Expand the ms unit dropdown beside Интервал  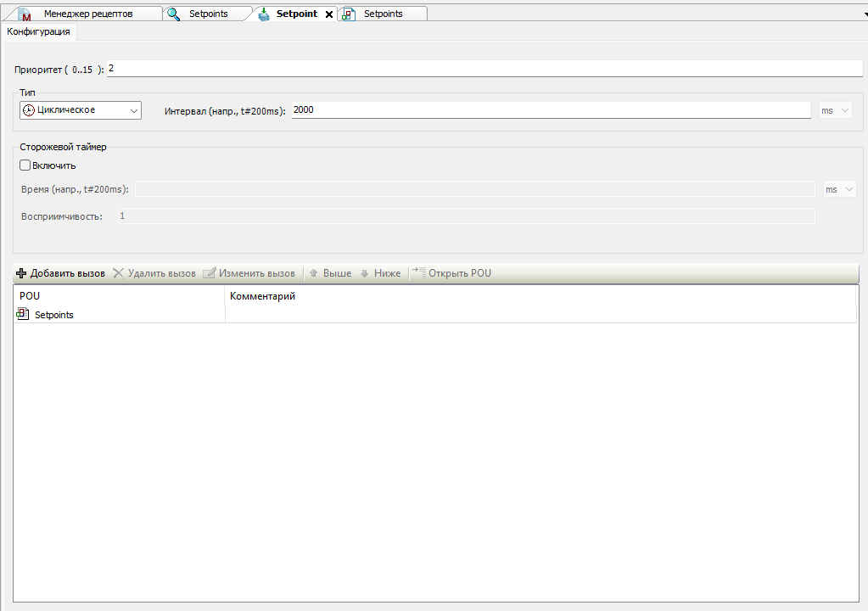click(x=835, y=111)
